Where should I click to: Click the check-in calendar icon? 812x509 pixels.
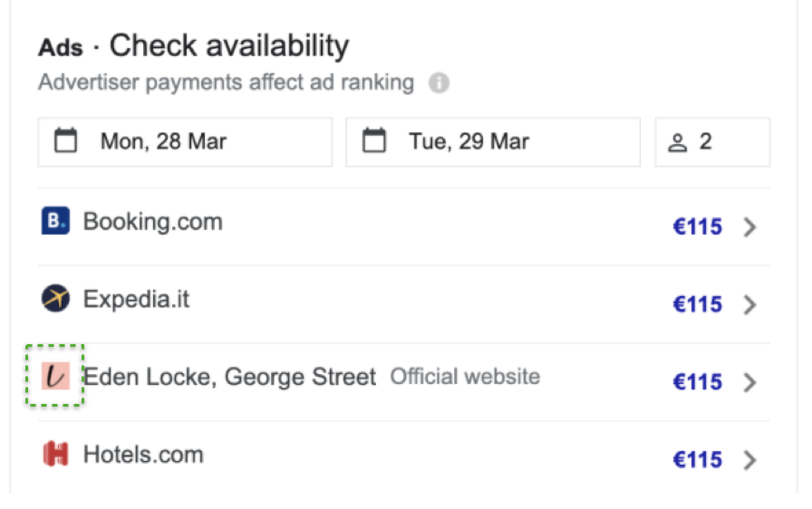point(66,141)
